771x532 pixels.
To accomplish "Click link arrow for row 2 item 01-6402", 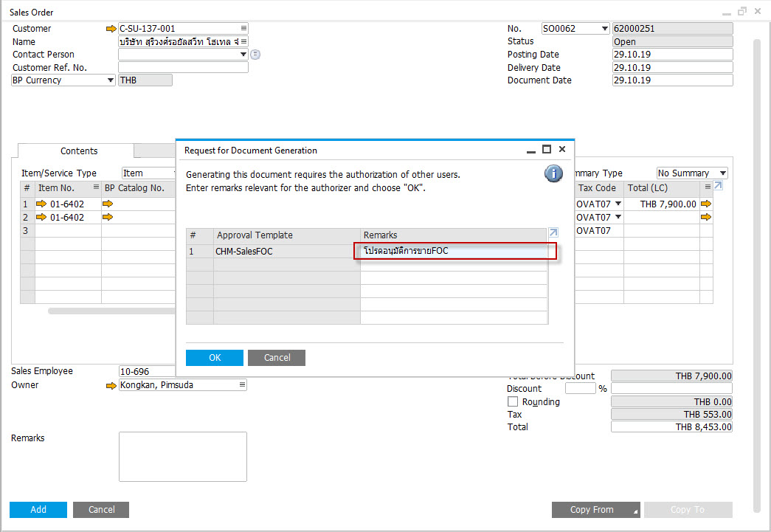I will [41, 217].
